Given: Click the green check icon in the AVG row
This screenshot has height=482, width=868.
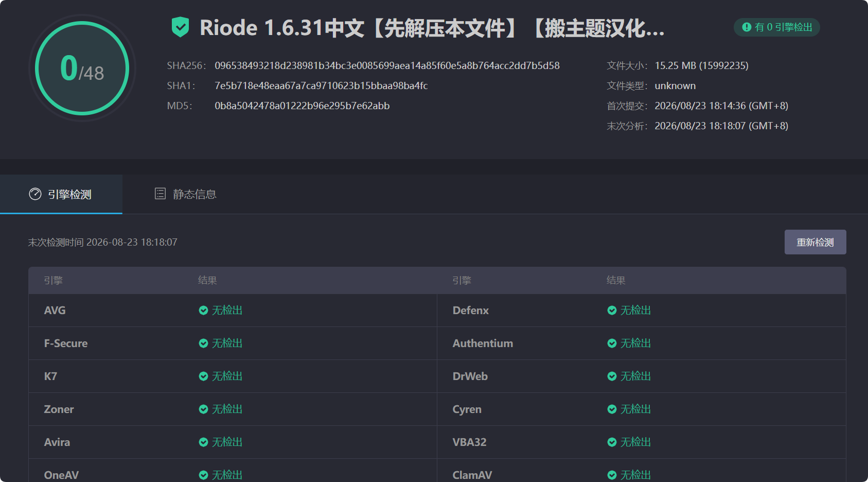Looking at the screenshot, I should pyautogui.click(x=203, y=310).
